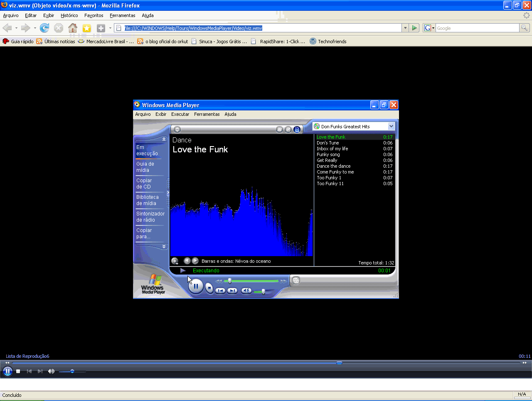The height and width of the screenshot is (401, 532).
Task: Go to the Firefox home page
Action: [x=73, y=28]
